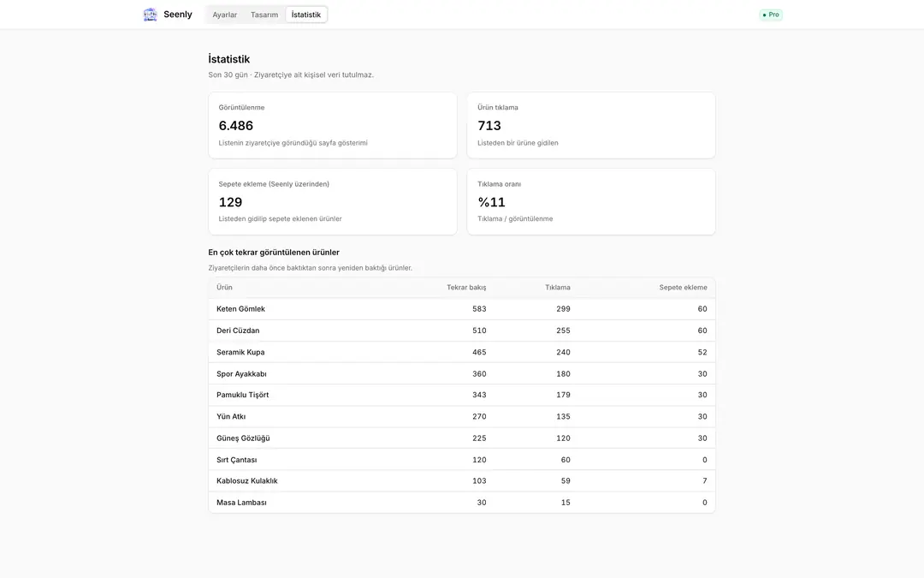Viewport: 924px width, 578px height.
Task: Select the Sepete ekleme value 129
Action: point(230,202)
